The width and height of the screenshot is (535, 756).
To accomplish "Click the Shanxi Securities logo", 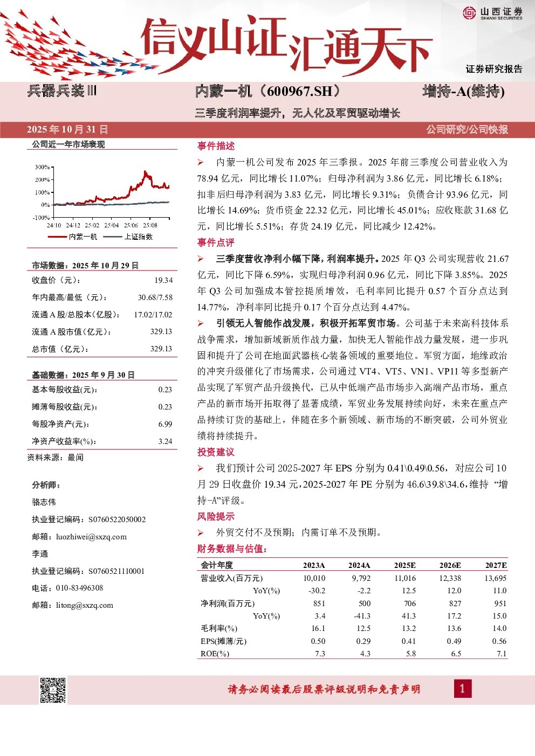I will pyautogui.click(x=493, y=13).
